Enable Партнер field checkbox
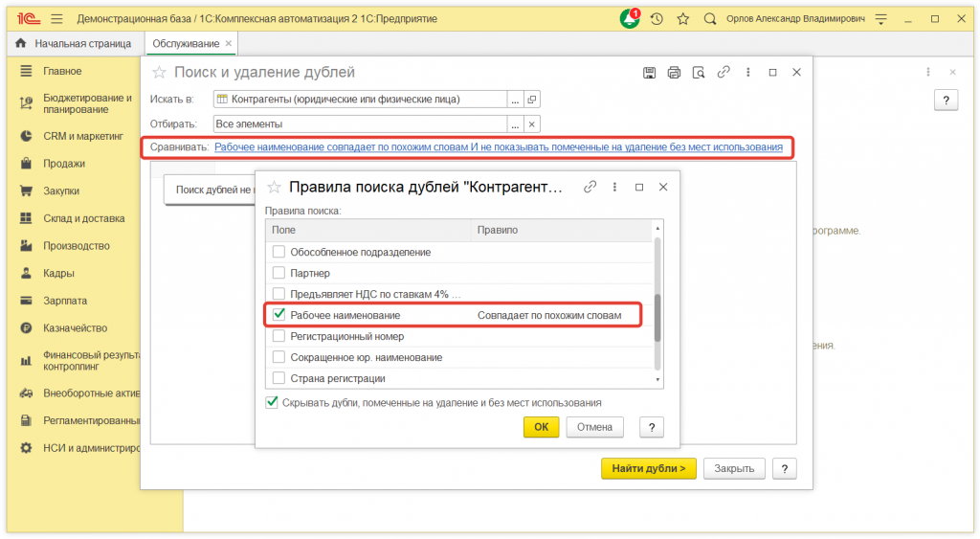Image resolution: width=980 pixels, height=539 pixels. [278, 273]
